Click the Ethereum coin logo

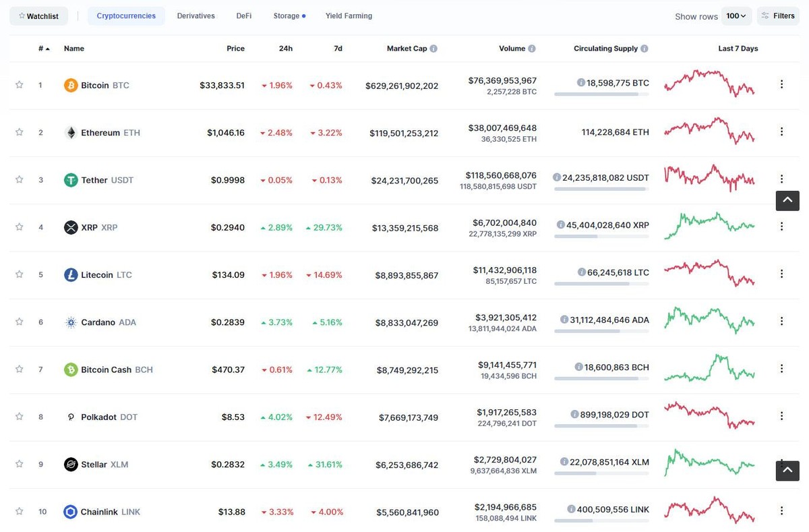(x=71, y=132)
